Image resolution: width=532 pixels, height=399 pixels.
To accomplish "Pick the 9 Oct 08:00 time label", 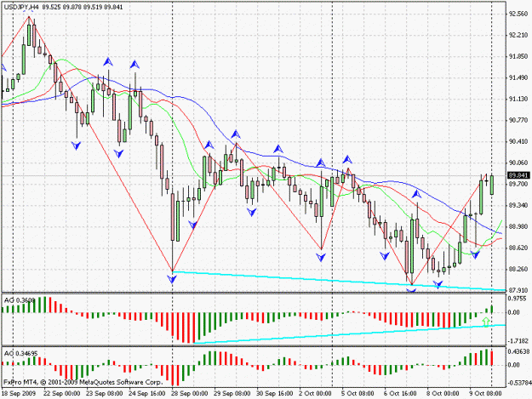I will point(485,394).
